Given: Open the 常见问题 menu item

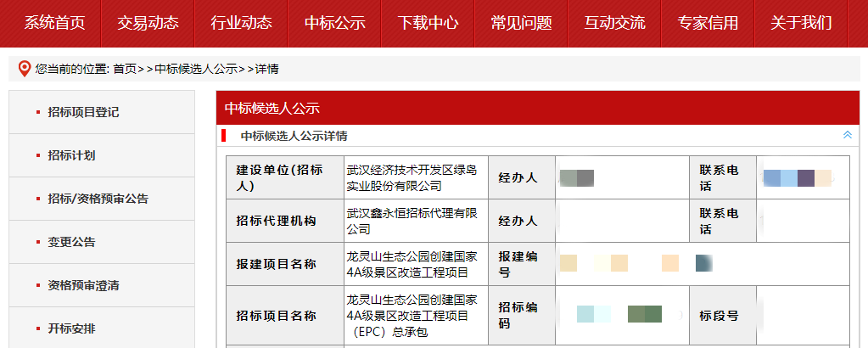Looking at the screenshot, I should click(x=521, y=23).
